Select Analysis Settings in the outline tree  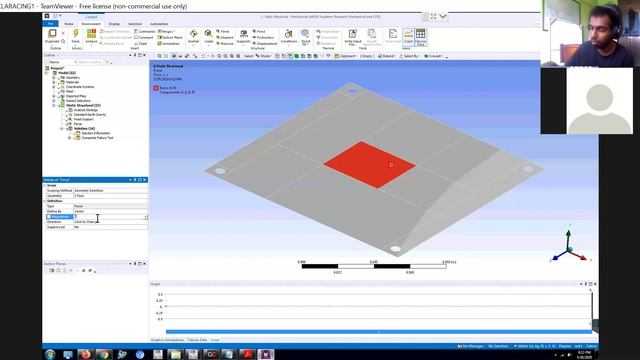85,110
